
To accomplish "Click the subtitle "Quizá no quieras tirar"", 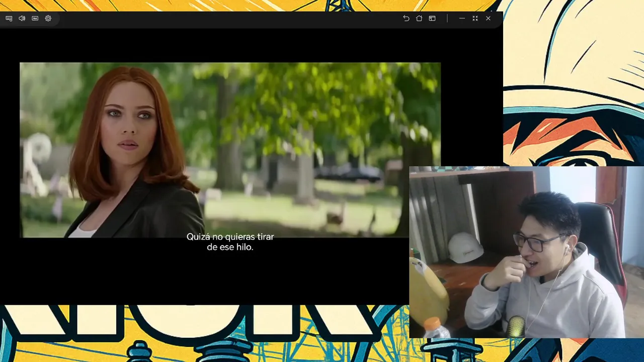I will coord(230,237).
